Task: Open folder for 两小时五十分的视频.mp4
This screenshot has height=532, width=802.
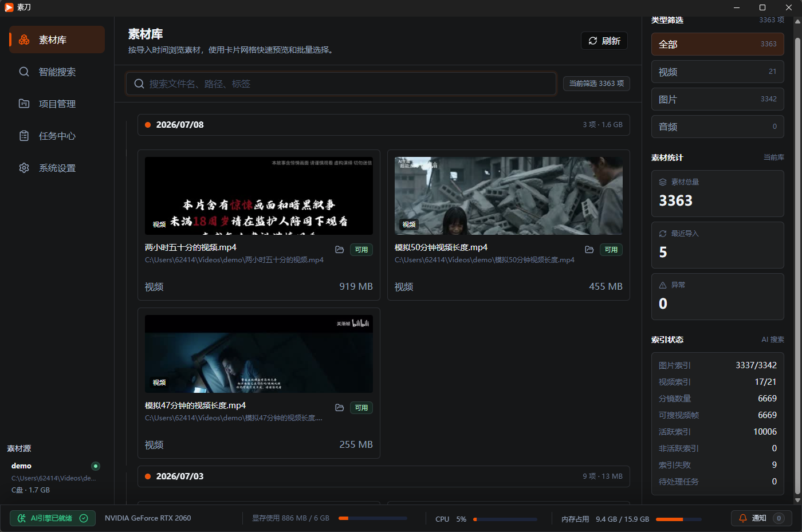Action: click(340, 250)
